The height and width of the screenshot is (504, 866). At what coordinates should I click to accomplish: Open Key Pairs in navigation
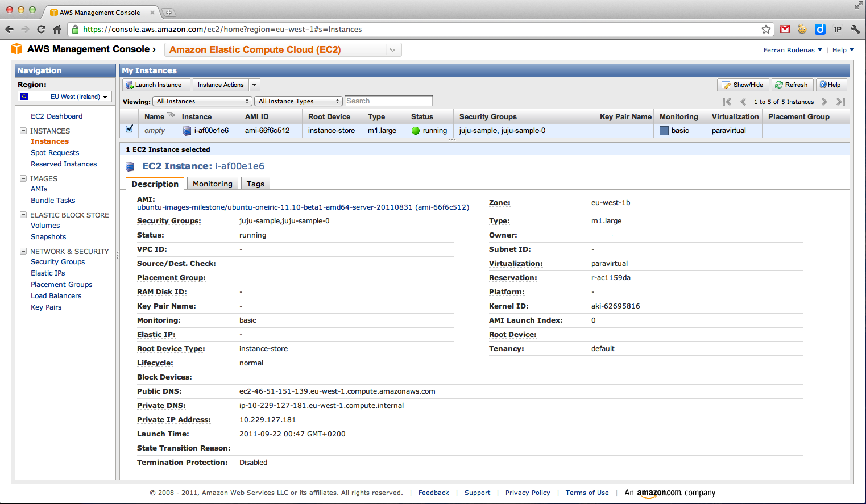tap(46, 307)
